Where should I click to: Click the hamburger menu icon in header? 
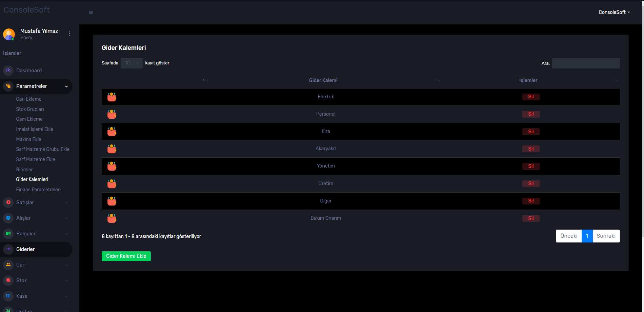pyautogui.click(x=90, y=12)
